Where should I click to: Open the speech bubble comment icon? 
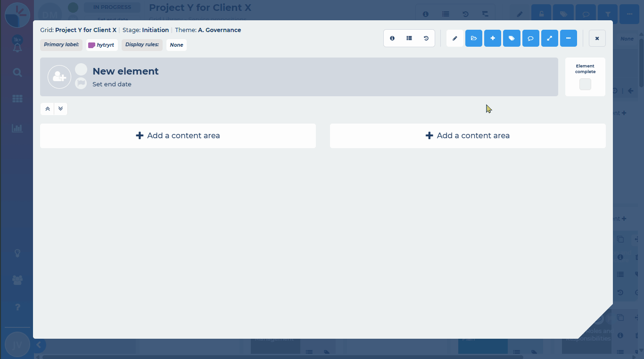click(x=530, y=38)
